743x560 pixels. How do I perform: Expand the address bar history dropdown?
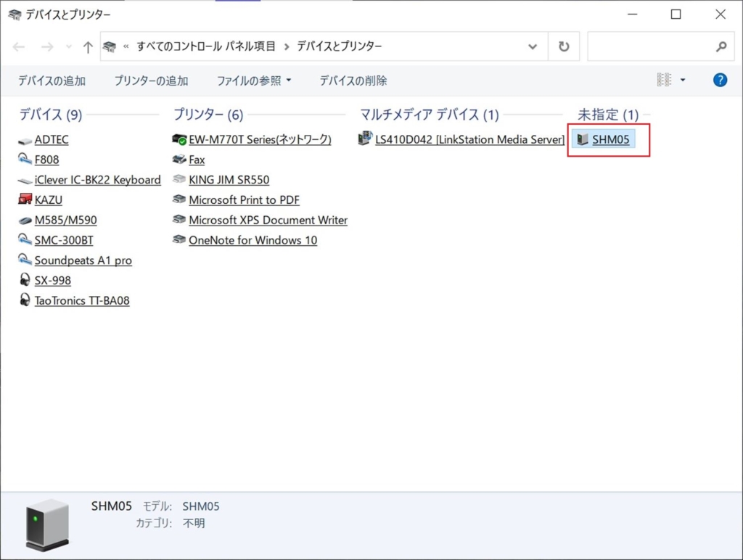click(x=533, y=46)
